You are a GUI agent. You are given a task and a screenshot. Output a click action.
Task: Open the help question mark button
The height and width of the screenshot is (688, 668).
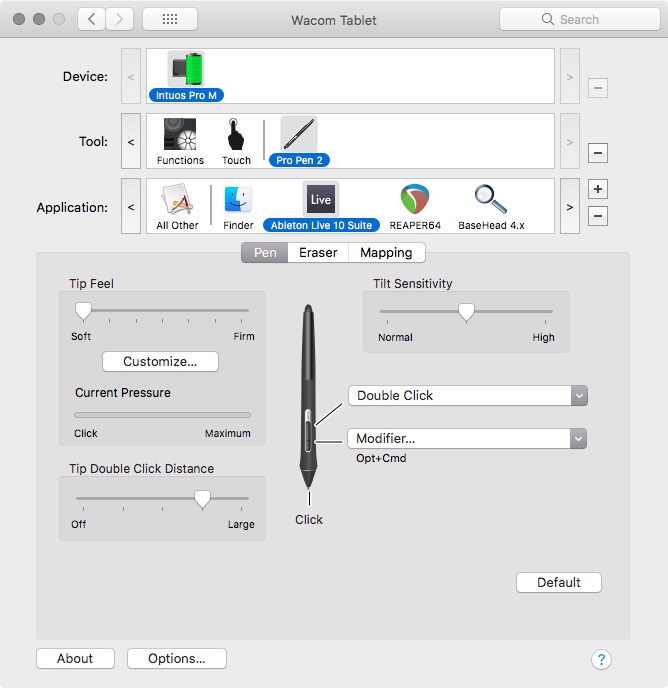(x=601, y=659)
